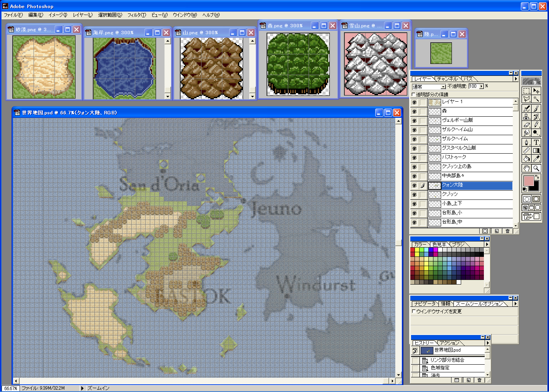Delete state with History panel trash icon
Image resolution: width=549 pixels, height=392 pixels.
(x=479, y=380)
